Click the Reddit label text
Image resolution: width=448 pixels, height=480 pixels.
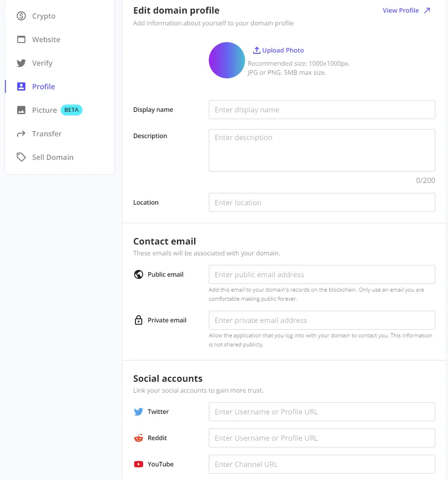click(157, 438)
